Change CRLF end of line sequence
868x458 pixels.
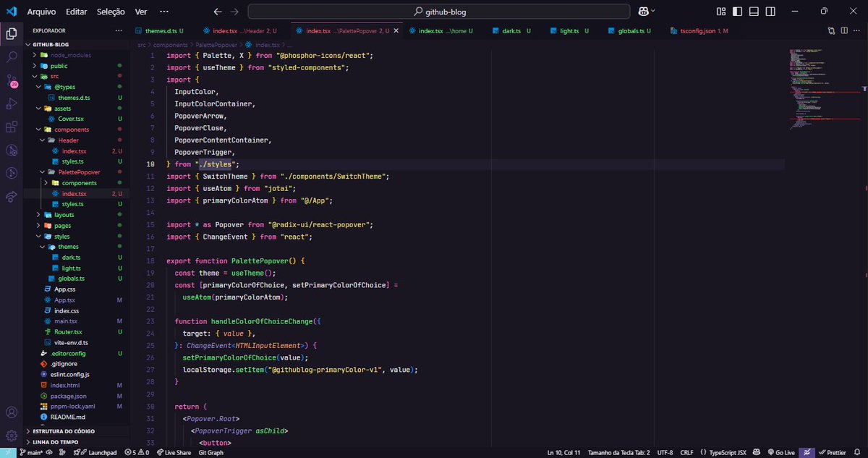(686, 452)
